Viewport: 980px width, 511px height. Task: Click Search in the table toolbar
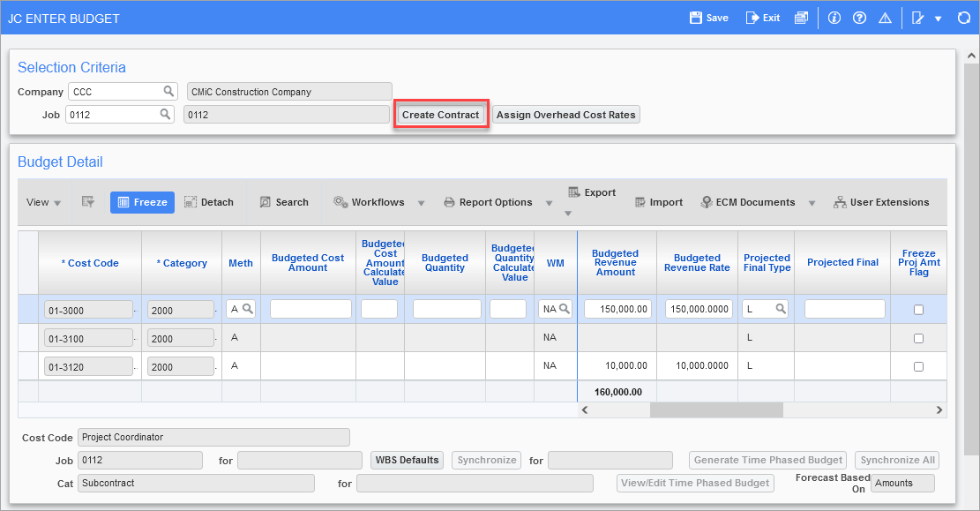[284, 202]
